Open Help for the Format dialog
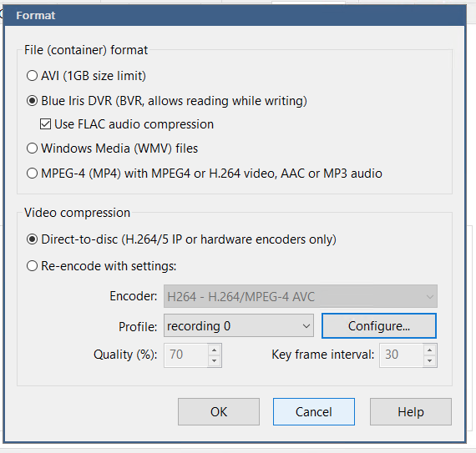Image resolution: width=476 pixels, height=453 pixels. (x=411, y=412)
